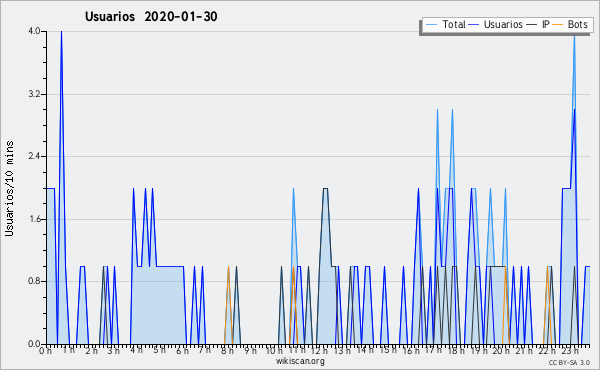600x370 pixels.
Task: Click the '23 h' x-axis label
Action: (569, 350)
